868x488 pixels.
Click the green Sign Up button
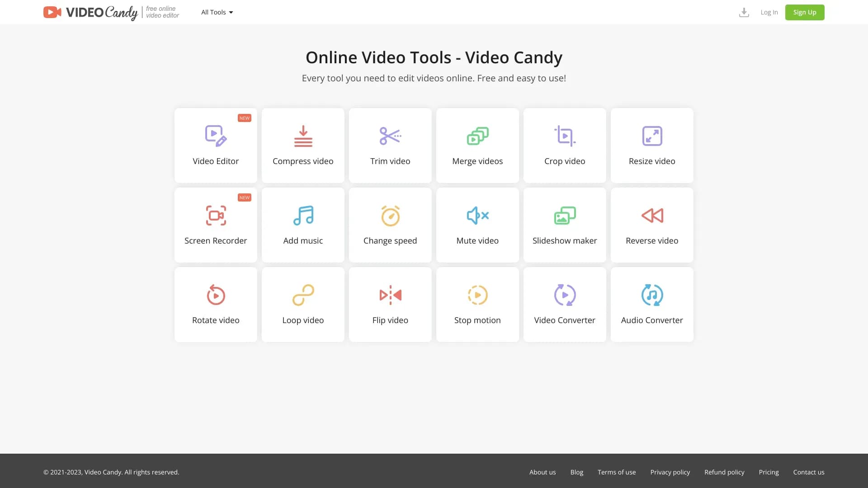pos(805,12)
